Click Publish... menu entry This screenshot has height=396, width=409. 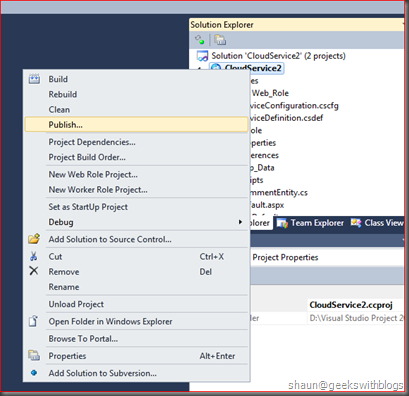click(137, 125)
